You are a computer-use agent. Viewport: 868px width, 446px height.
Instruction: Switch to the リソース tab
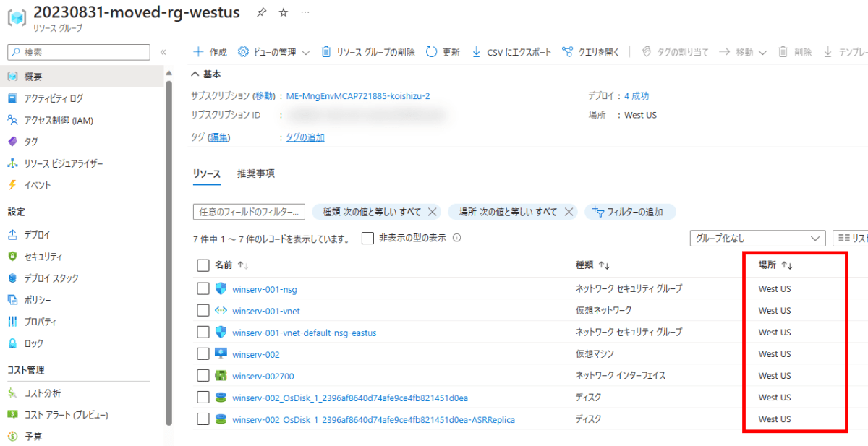pos(207,173)
